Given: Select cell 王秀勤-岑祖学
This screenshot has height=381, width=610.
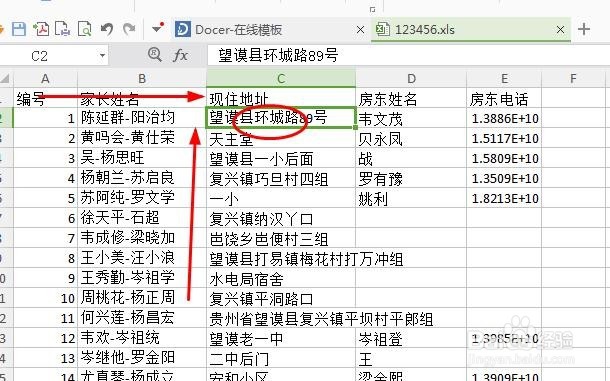Looking at the screenshot, I should coord(142,278).
